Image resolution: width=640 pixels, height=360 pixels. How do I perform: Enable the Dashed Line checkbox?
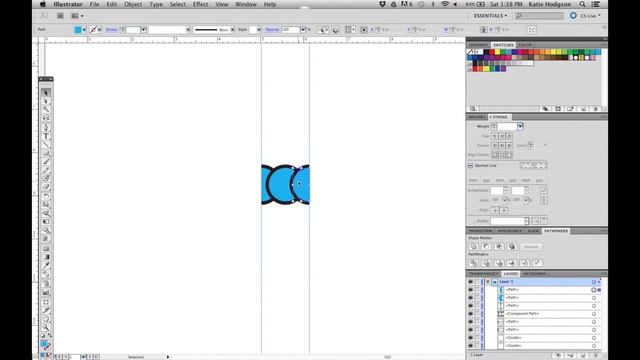[x=470, y=166]
